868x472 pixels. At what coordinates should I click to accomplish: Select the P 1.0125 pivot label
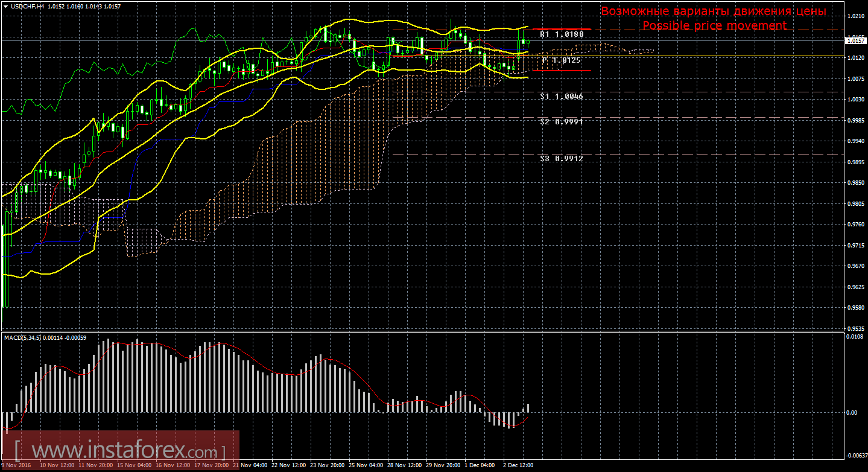(561, 60)
